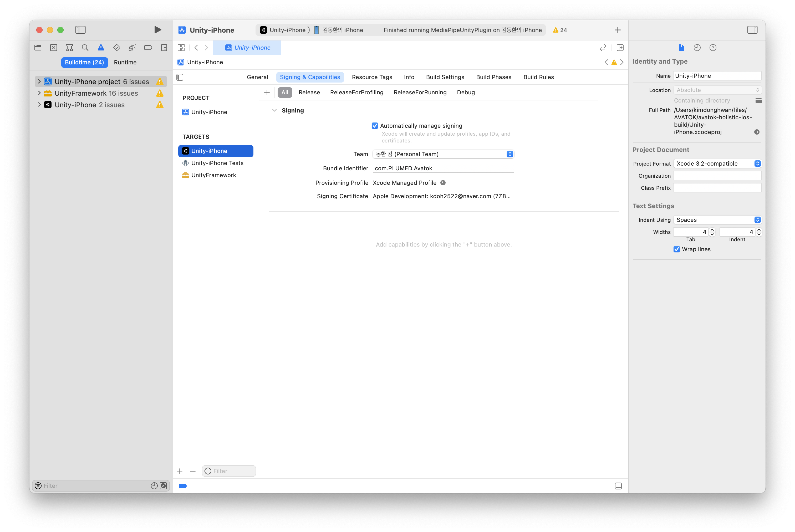Screen dimensions: 795x532
Task: Select the Release configuration filter
Action: click(309, 92)
